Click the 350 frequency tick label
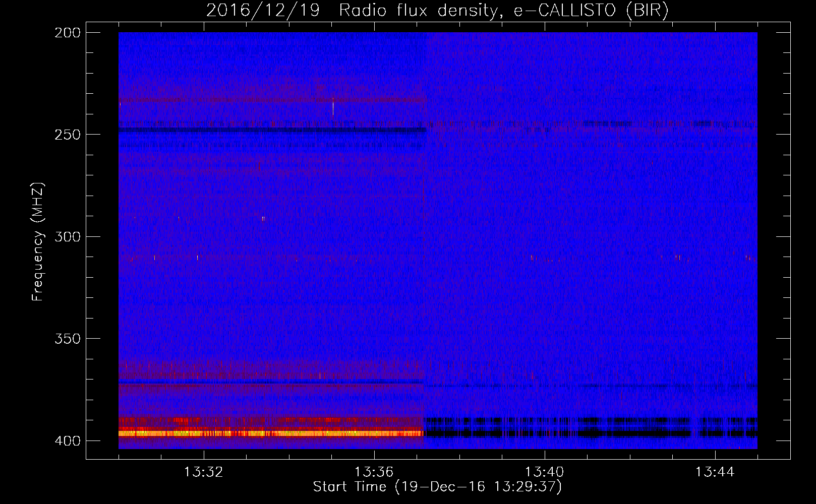This screenshot has height=504, width=816. [68, 339]
